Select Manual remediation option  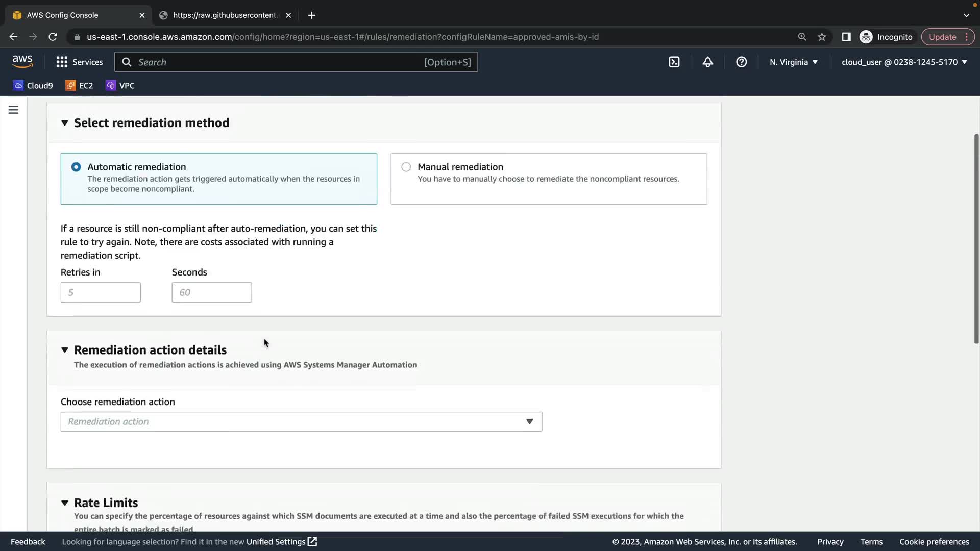406,167
